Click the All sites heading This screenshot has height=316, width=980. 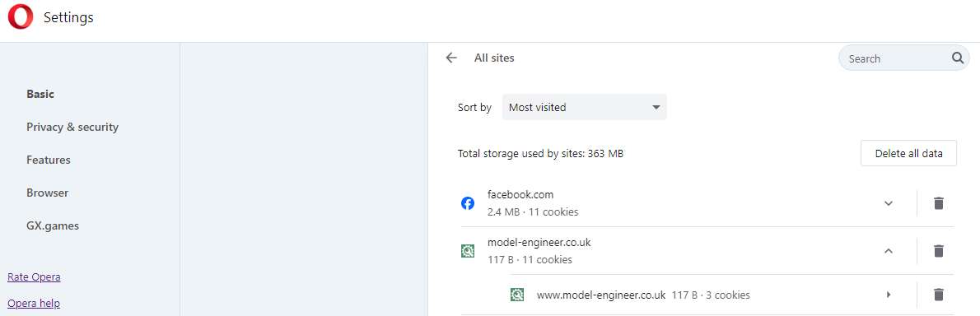(494, 58)
